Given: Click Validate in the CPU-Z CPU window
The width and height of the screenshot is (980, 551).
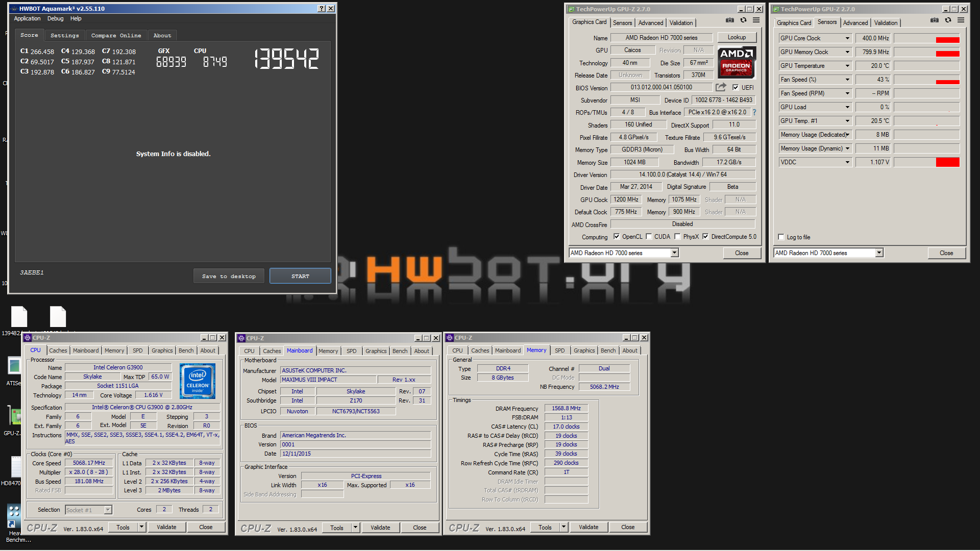Looking at the screenshot, I should click(166, 527).
